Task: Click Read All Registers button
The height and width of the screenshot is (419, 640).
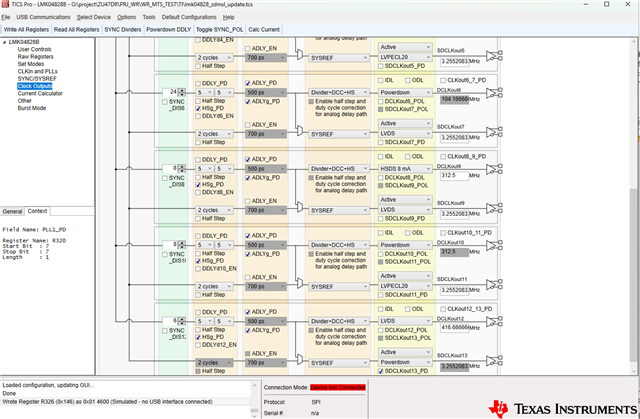Action: point(77,29)
